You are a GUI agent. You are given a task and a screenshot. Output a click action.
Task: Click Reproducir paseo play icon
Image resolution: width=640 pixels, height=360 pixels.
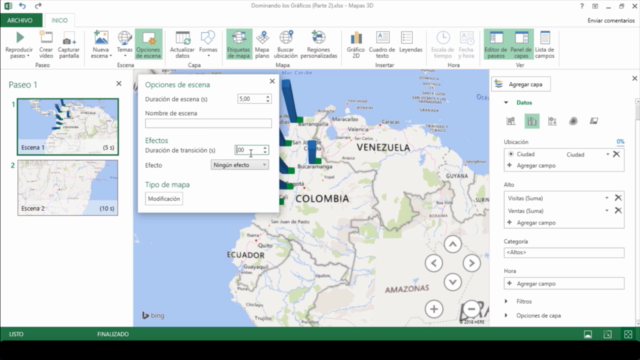click(19, 38)
